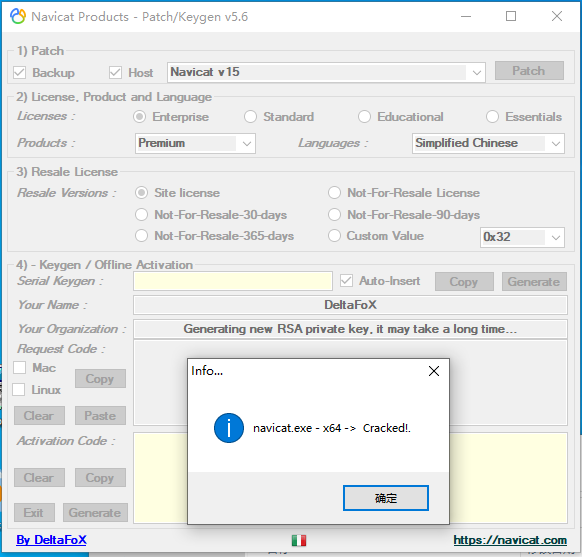This screenshot has height=557, width=582.
Task: Paste into the Request Code
Action: coord(100,416)
